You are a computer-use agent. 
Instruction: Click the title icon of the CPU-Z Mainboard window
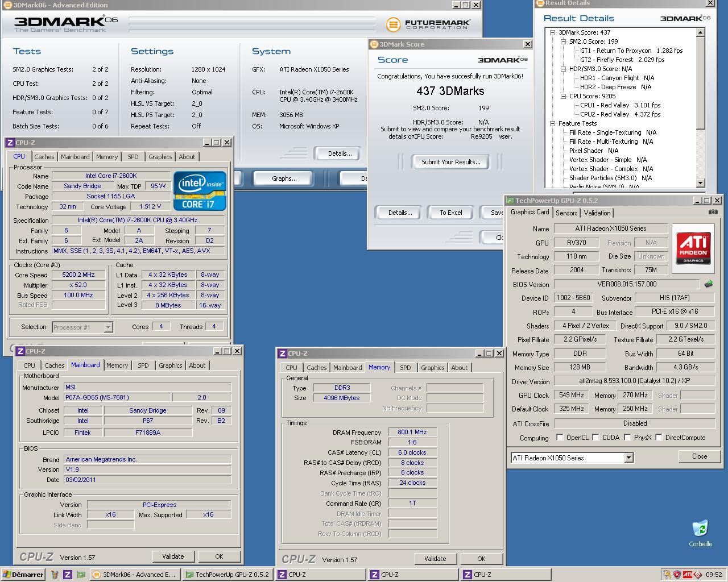[x=20, y=351]
